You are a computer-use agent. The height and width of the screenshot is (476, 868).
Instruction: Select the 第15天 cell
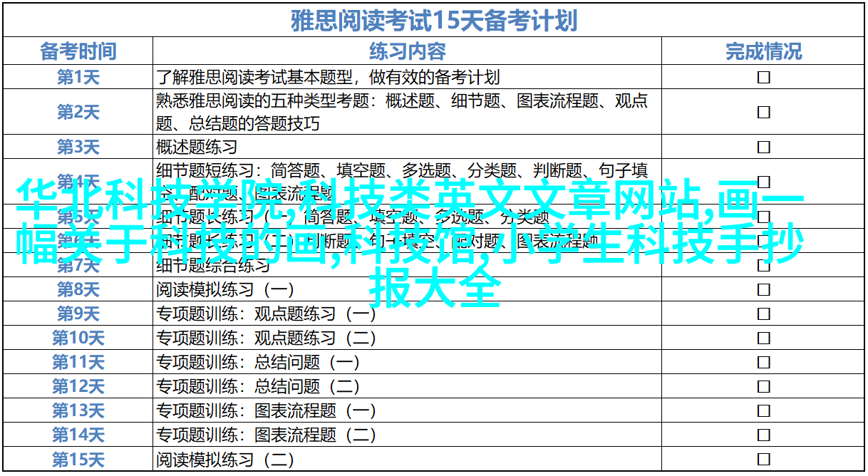point(78,459)
